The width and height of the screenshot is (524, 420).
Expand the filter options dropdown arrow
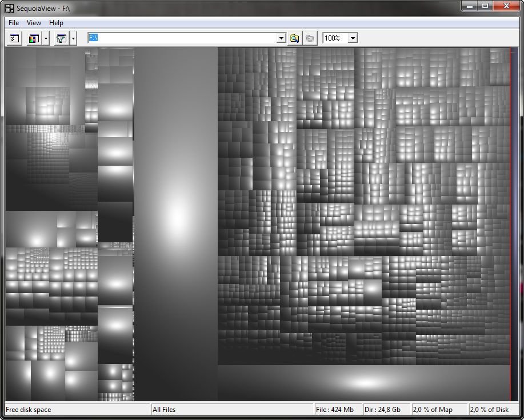point(74,38)
